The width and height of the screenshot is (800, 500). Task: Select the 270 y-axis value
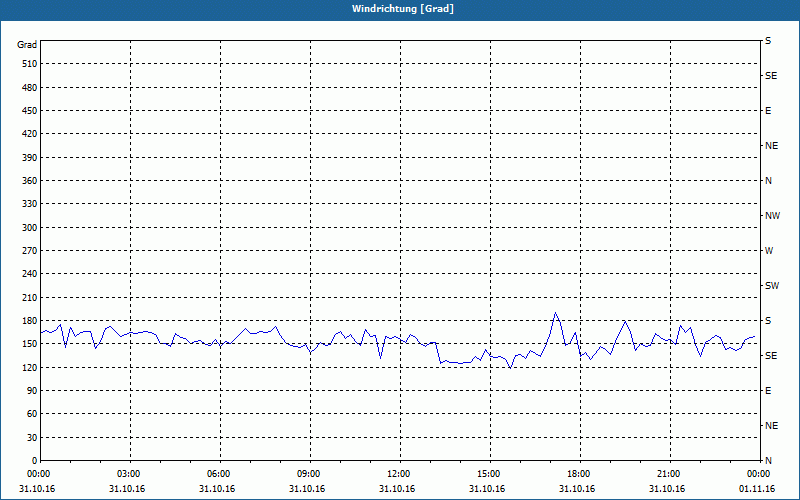tap(30, 251)
